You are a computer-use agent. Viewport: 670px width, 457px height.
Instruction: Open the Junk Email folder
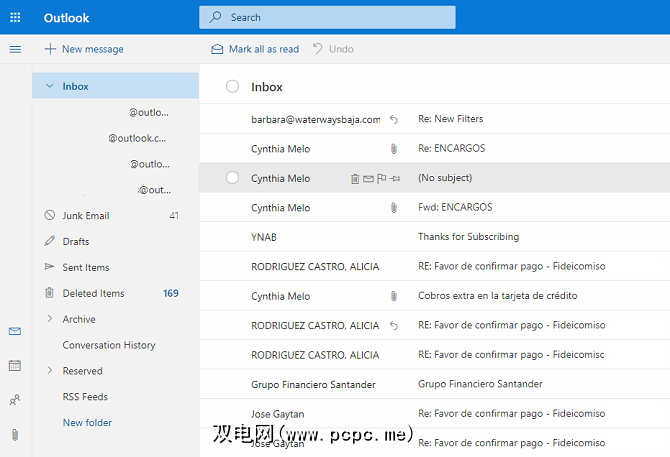[86, 216]
